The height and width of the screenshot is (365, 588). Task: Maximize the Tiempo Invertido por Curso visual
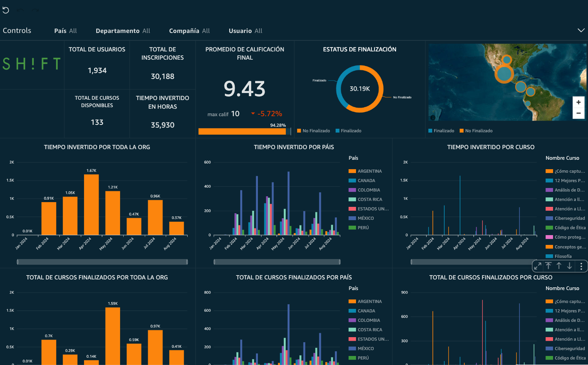point(538,266)
